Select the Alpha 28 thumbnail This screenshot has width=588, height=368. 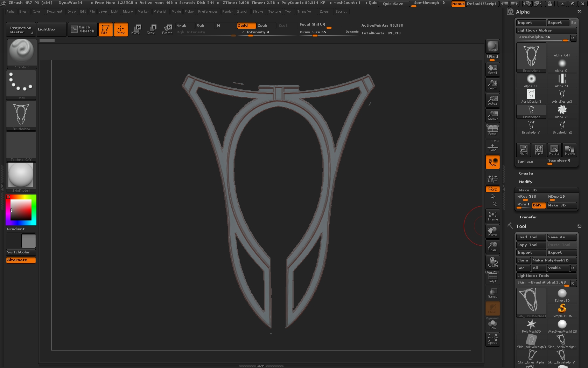531,81
